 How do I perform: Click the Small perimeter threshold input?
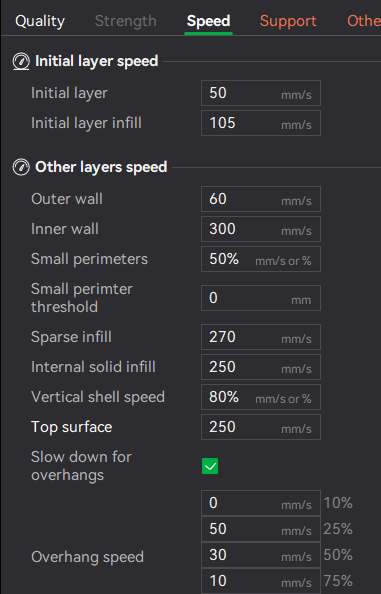(x=261, y=298)
